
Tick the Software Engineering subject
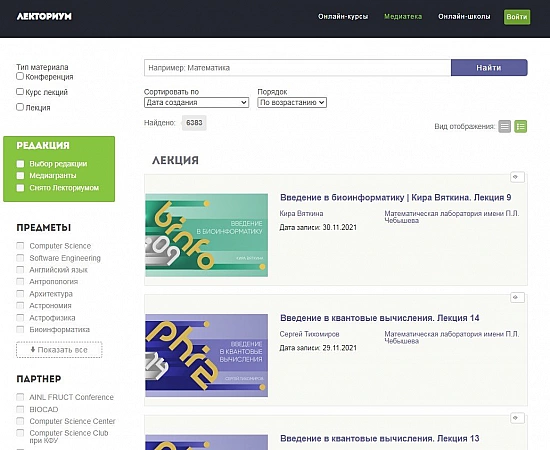(x=20, y=258)
